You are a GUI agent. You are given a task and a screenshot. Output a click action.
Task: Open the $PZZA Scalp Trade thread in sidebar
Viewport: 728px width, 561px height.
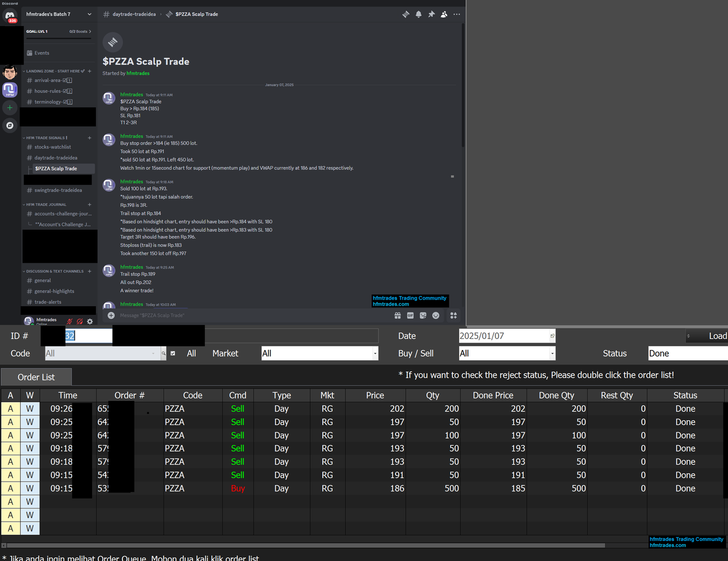(x=63, y=169)
